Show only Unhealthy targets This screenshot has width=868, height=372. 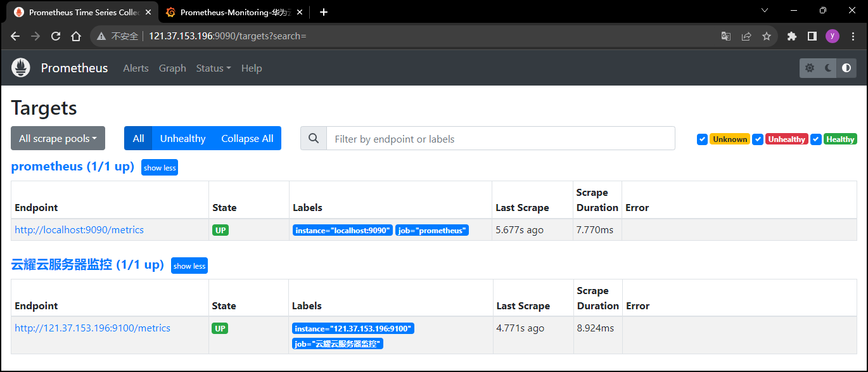182,138
